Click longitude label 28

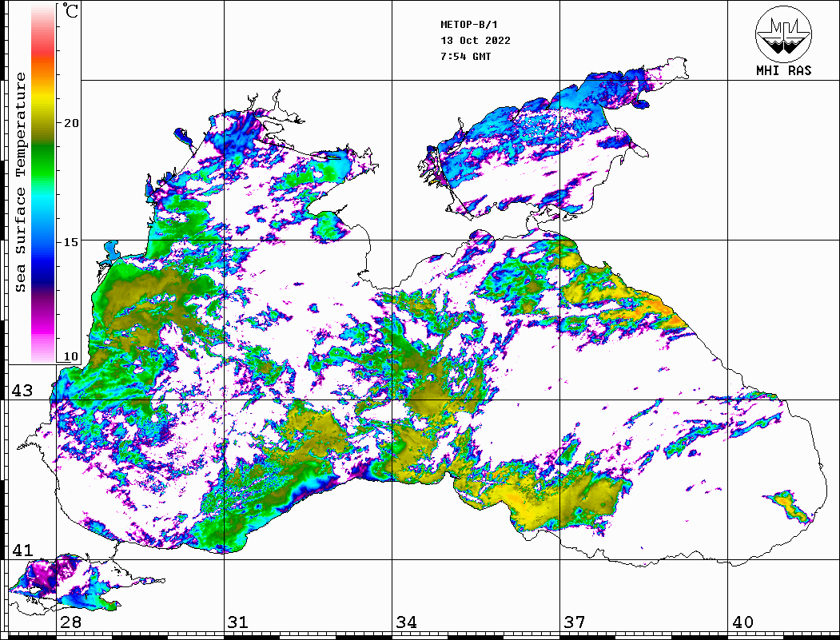pos(70,622)
